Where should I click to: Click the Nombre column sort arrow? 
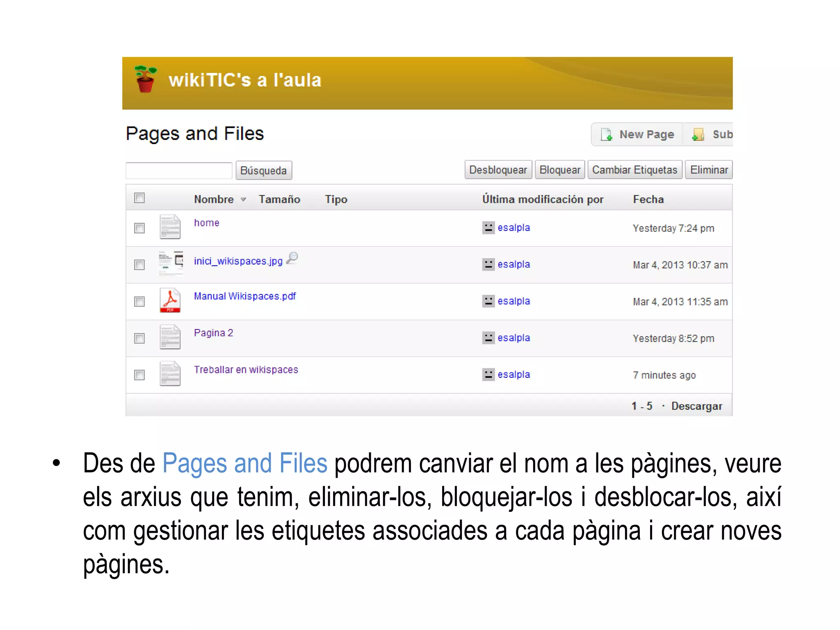point(243,200)
